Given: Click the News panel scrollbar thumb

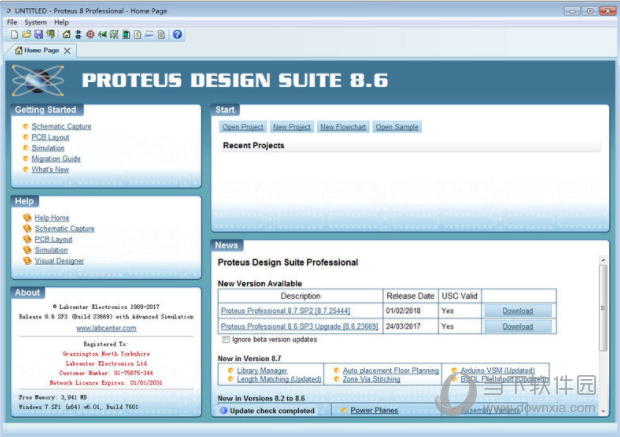Looking at the screenshot, I should pos(603,308).
